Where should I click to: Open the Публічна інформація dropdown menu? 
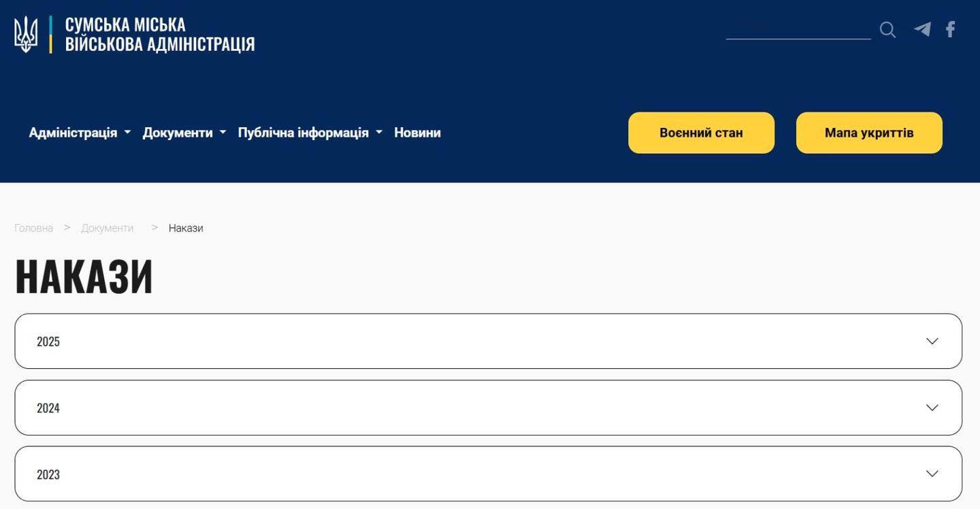tap(310, 133)
